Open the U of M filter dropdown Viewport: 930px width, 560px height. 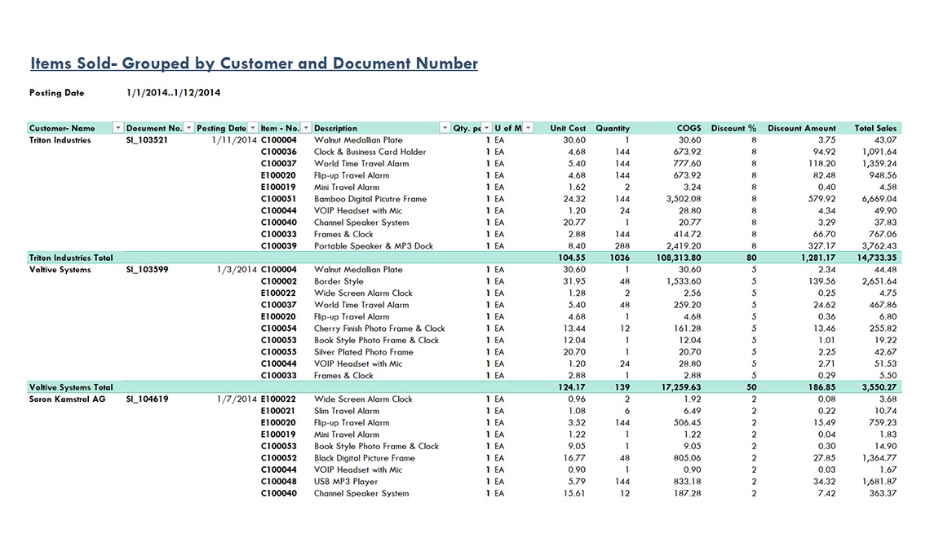point(529,128)
